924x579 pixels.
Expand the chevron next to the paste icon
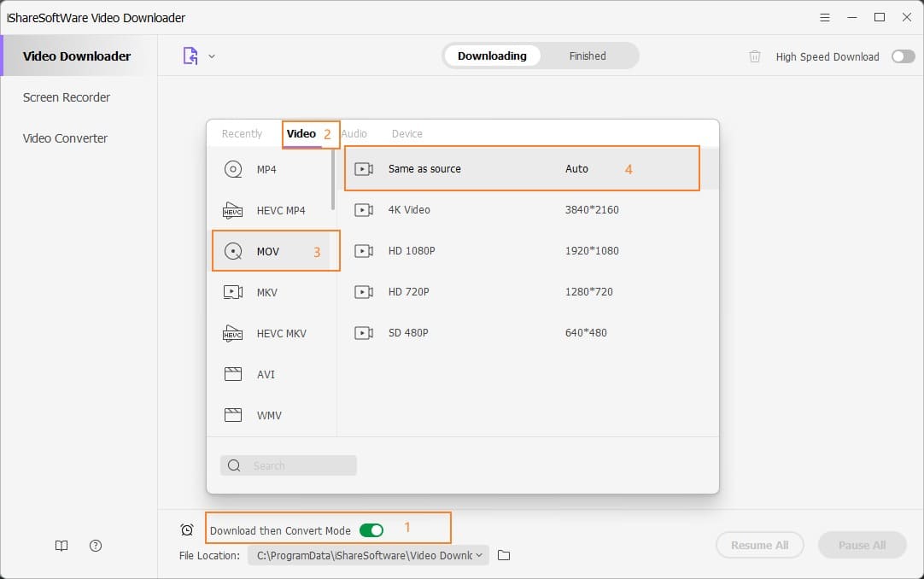pos(212,56)
